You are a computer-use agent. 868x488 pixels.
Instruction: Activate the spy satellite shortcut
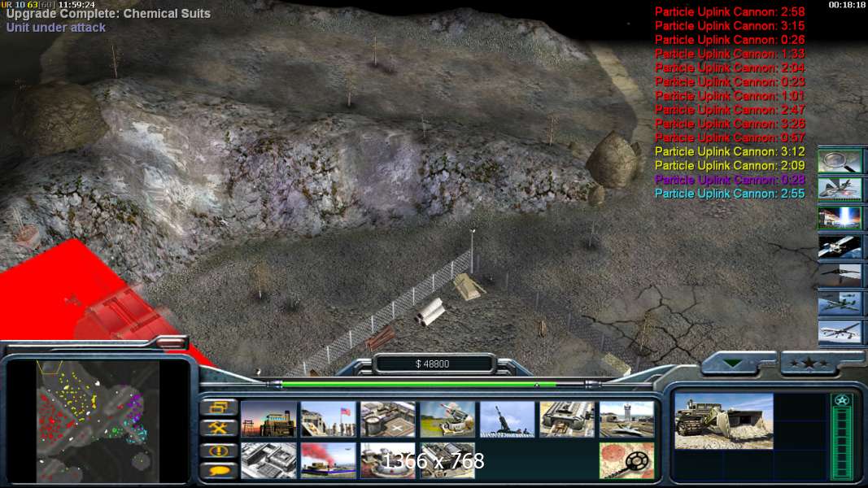pos(840,246)
